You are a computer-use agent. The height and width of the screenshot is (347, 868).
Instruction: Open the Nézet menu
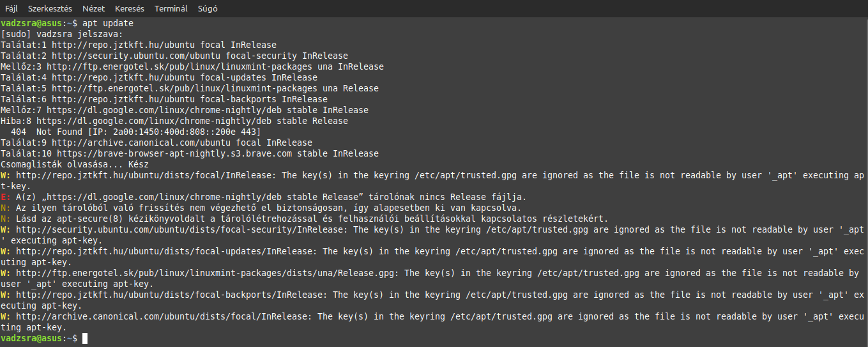point(94,9)
